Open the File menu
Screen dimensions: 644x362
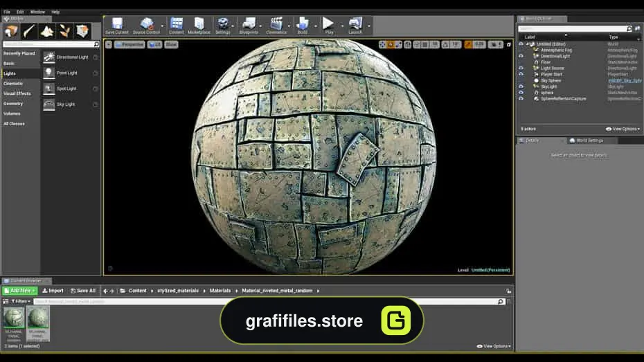7,12
